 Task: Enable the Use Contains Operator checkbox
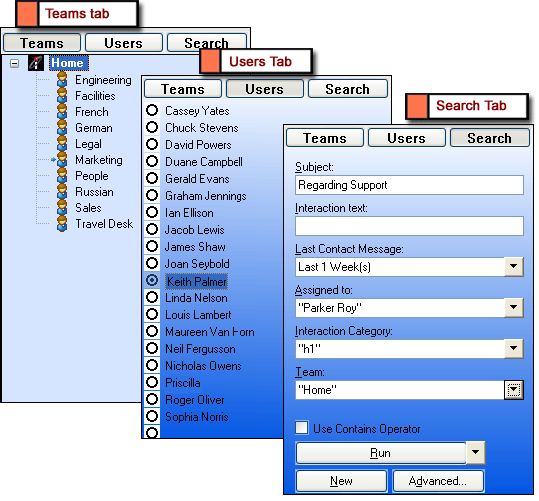click(x=301, y=428)
